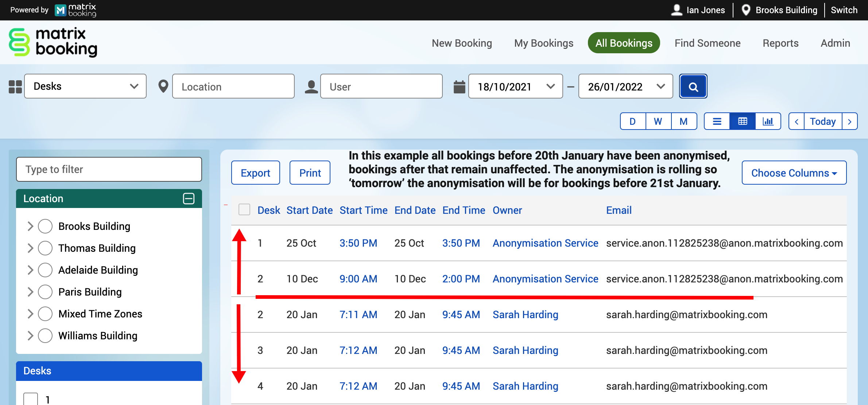This screenshot has width=868, height=405.
Task: Click the Matrix Booking logo
Action: click(53, 42)
